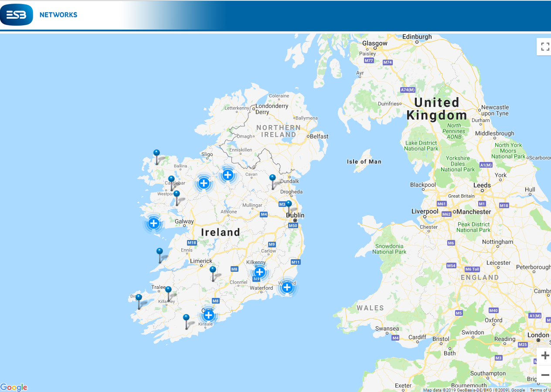551x392 pixels.
Task: Expand the cluster marker west of Cavan
Action: 228,175
